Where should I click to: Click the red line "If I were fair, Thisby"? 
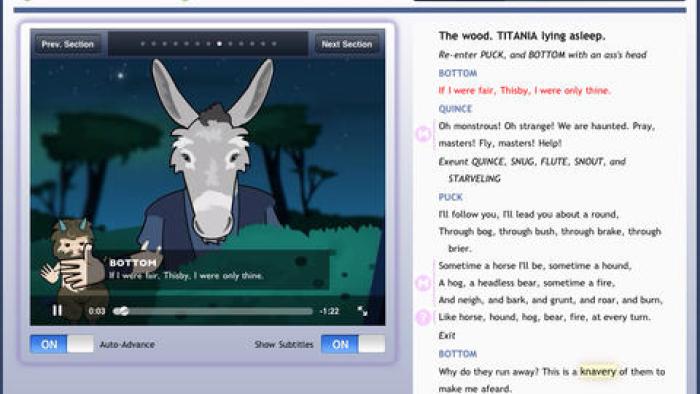point(525,91)
